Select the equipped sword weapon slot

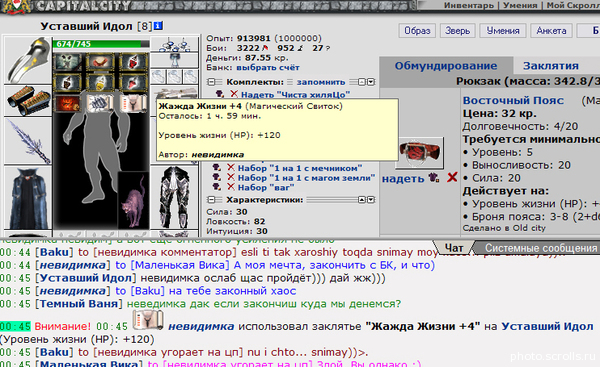pos(28,141)
